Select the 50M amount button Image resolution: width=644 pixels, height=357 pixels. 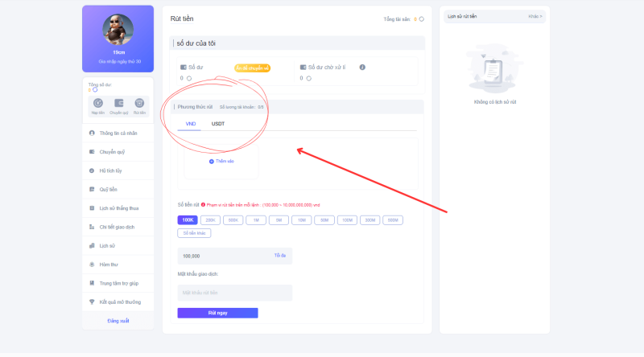click(324, 220)
